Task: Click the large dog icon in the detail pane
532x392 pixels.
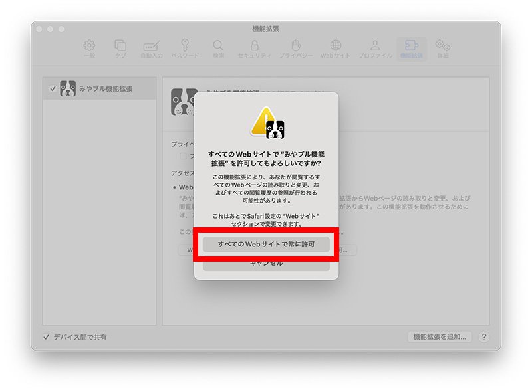Action: pos(184,102)
